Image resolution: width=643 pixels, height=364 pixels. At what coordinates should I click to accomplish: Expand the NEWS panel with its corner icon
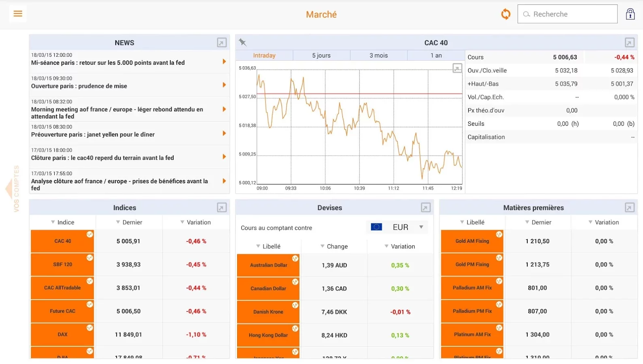click(x=222, y=42)
